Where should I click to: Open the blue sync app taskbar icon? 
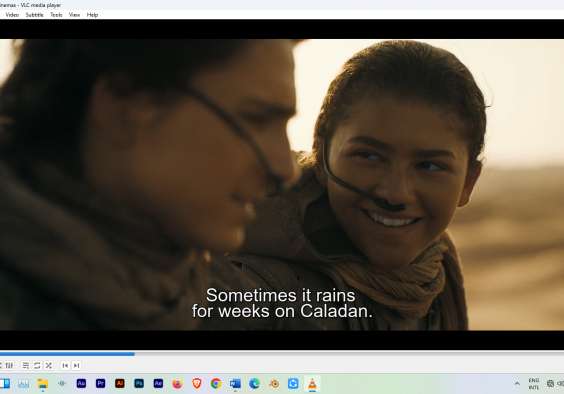pos(293,384)
